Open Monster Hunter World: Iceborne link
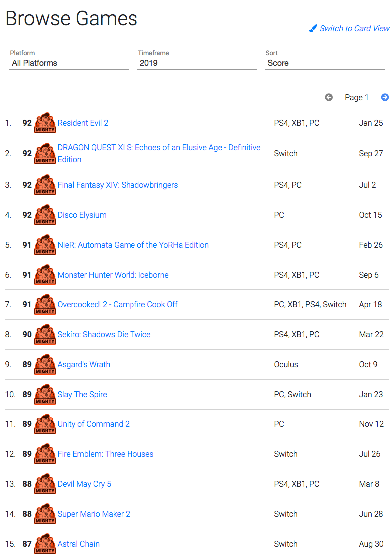Viewport: 392px width, 558px height. [x=113, y=275]
